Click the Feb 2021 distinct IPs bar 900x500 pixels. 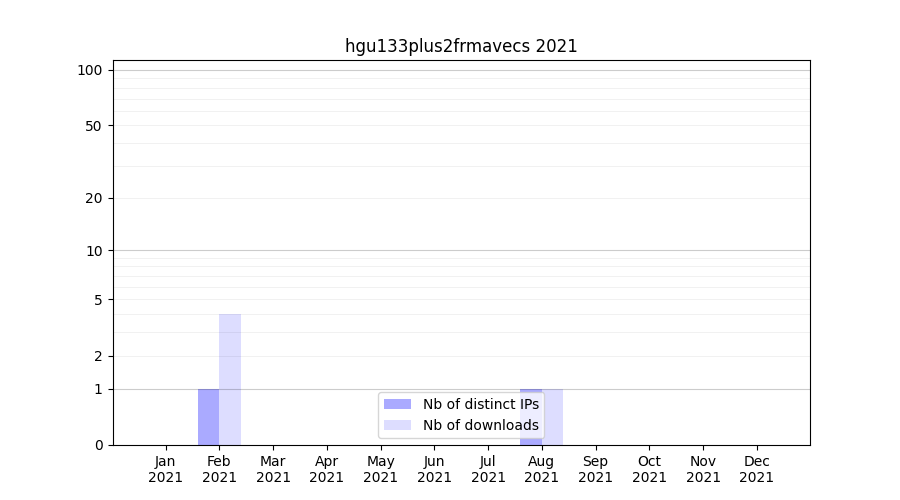[208, 417]
